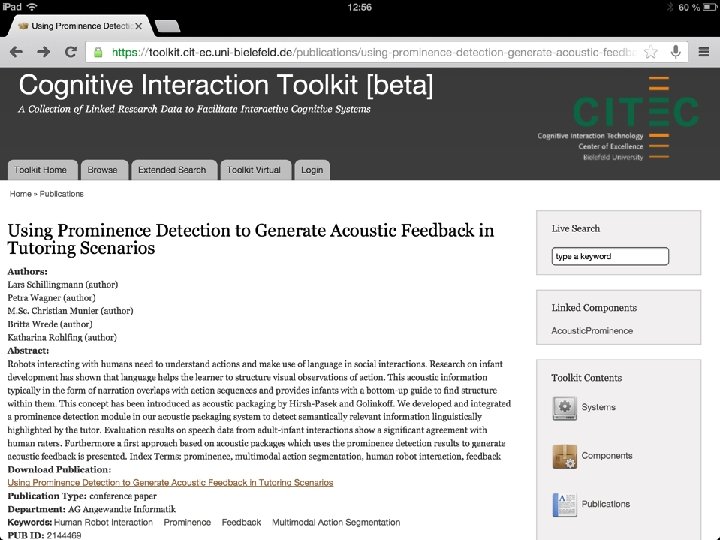Click the Home breadcrumb link

(x=21, y=194)
